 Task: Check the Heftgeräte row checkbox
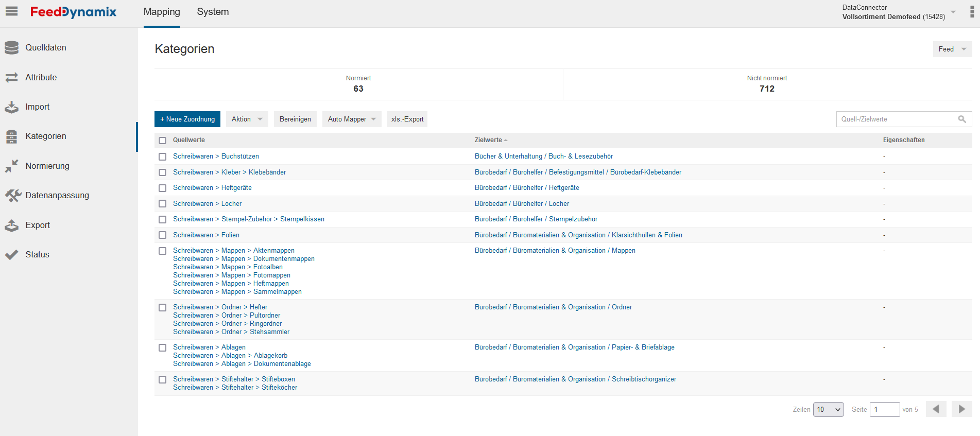[x=163, y=188]
